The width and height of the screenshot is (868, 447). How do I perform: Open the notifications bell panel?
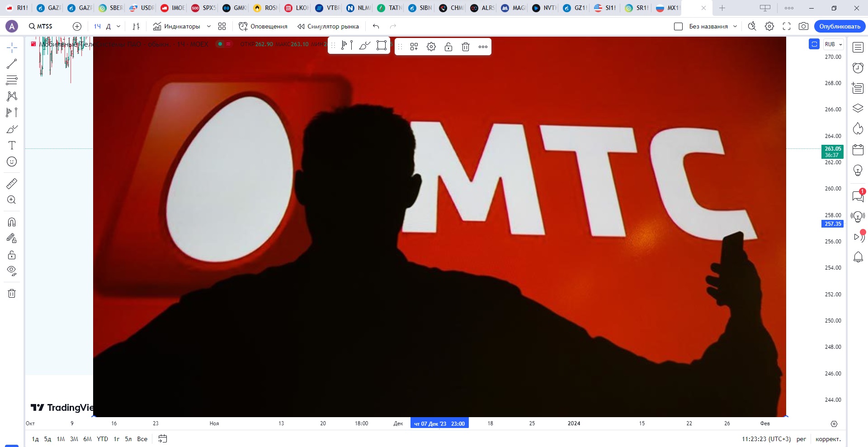(858, 257)
